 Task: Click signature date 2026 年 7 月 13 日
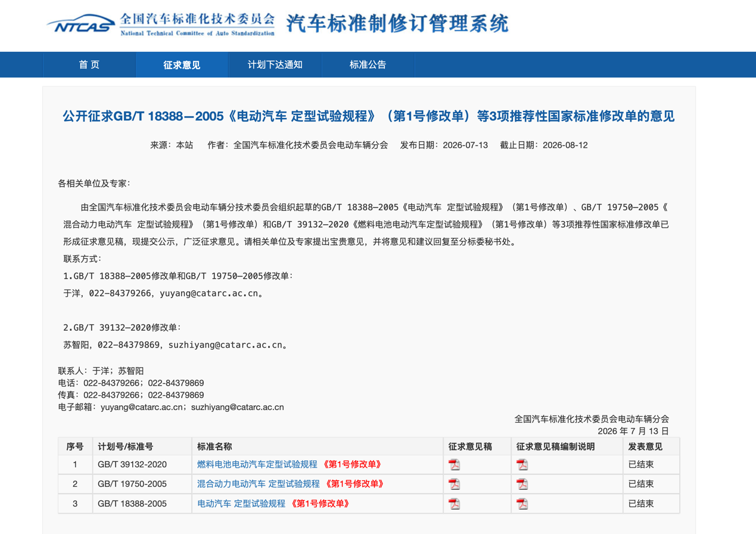click(x=633, y=431)
